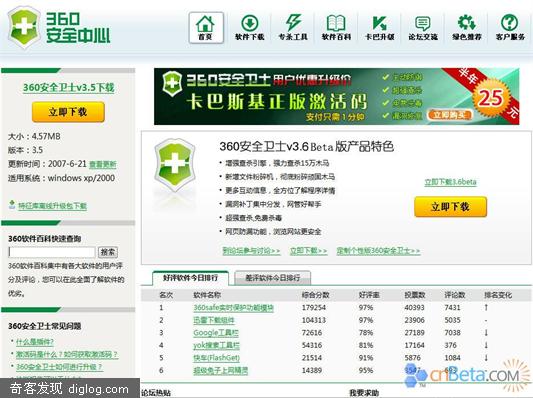Open the 迅雷下载组件 link
Viewport: 533px width, 398px height.
point(214,320)
